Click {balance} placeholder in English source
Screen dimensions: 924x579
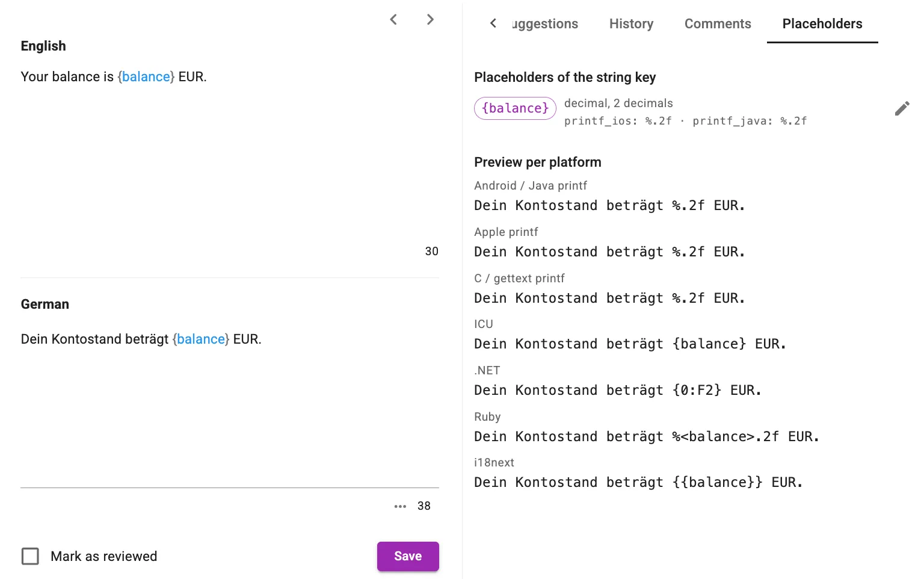pos(146,77)
